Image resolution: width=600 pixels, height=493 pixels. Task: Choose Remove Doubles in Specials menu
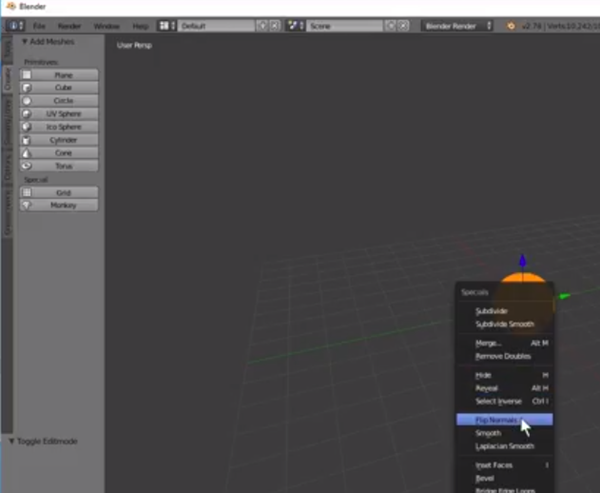pos(503,356)
